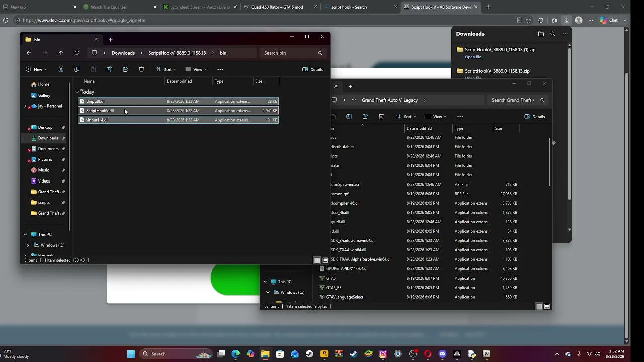Click Delete trash icon in bin window
This screenshot has width=644, height=362.
tap(141, 69)
